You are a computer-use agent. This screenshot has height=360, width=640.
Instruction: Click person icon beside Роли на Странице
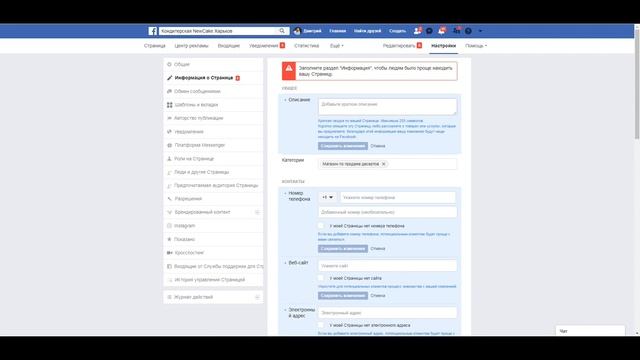pos(169,159)
